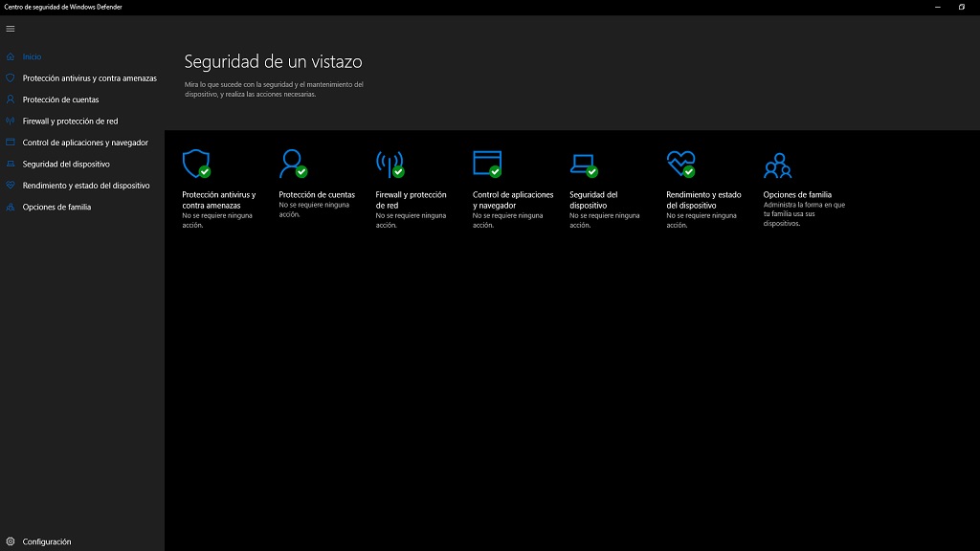
Task: Select Rendimiento y estado del dispositivo in sidebar
Action: click(x=86, y=186)
